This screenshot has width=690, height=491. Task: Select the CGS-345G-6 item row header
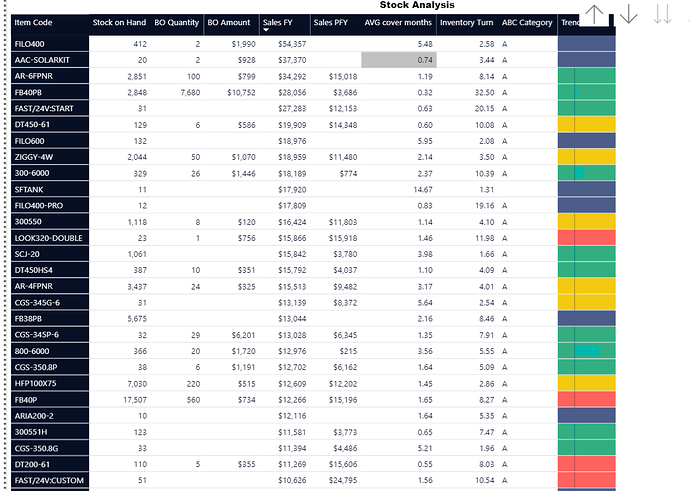[x=50, y=303]
